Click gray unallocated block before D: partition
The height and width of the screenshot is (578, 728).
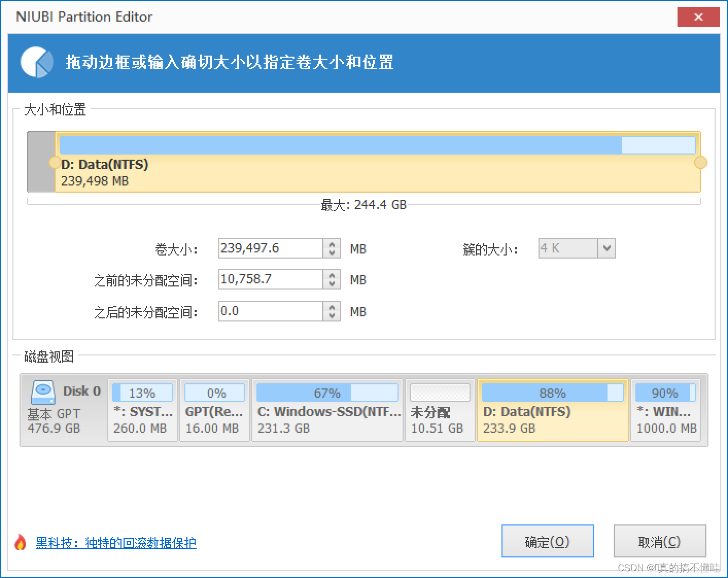coord(41,162)
